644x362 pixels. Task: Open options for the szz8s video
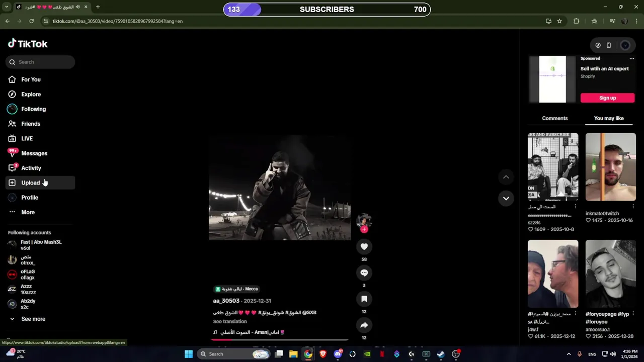tap(576, 207)
